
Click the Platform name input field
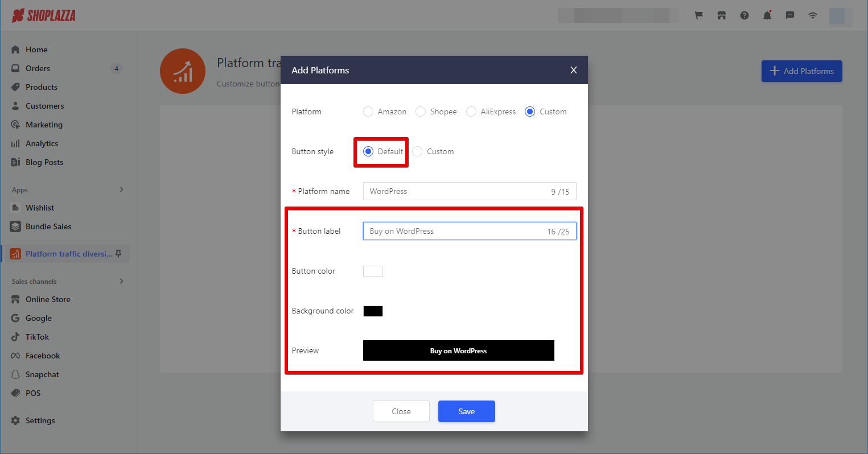click(455, 191)
